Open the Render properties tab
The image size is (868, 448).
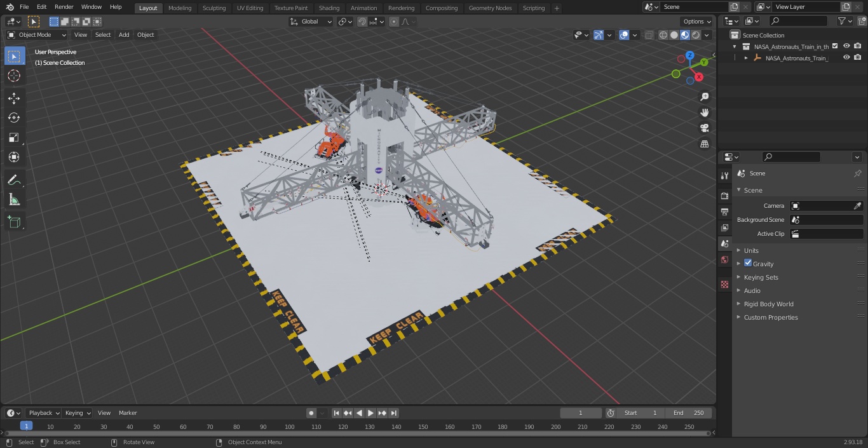724,196
